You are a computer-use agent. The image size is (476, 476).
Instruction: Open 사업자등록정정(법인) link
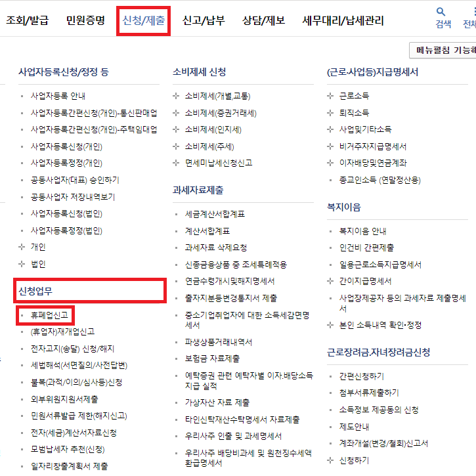[66, 231]
